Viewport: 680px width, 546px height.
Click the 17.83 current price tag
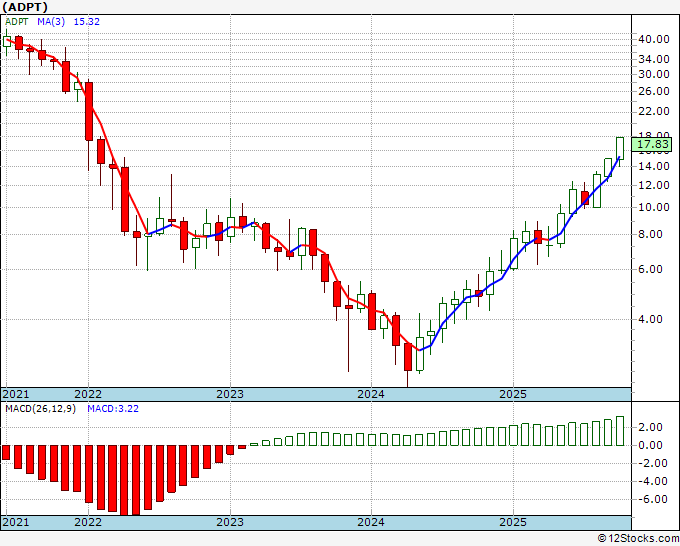pos(652,144)
